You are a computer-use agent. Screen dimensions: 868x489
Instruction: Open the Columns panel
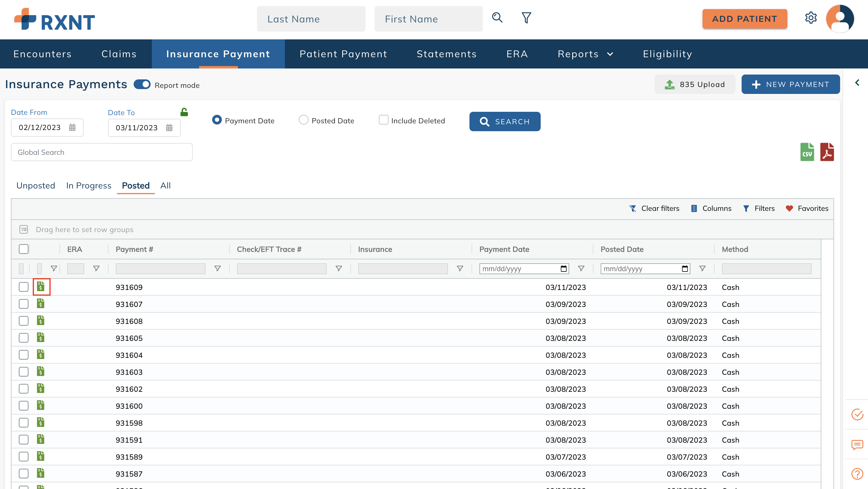[x=711, y=208]
